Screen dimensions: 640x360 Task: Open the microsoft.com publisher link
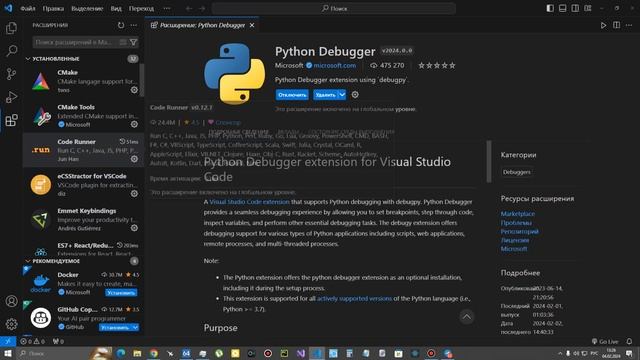point(335,65)
